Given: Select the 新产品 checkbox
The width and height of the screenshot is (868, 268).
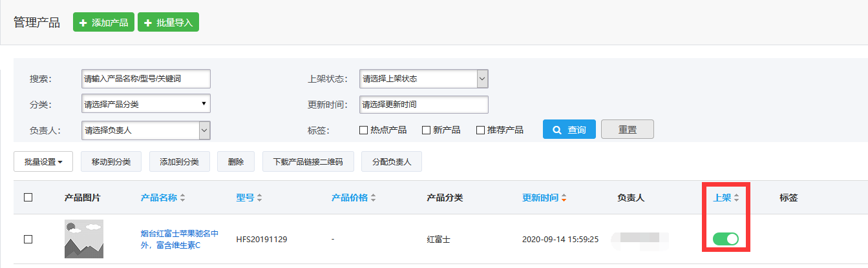Looking at the screenshot, I should (426, 130).
